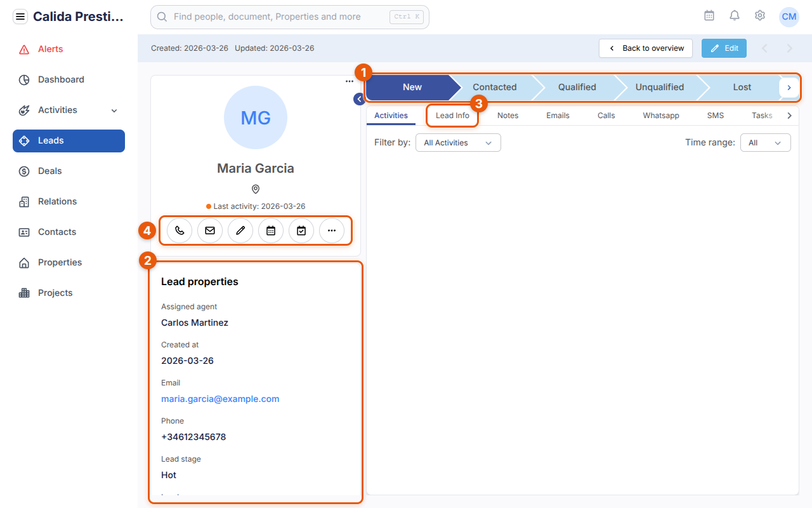
Task: Go to Dashboard in the sidebar
Action: click(x=69, y=80)
